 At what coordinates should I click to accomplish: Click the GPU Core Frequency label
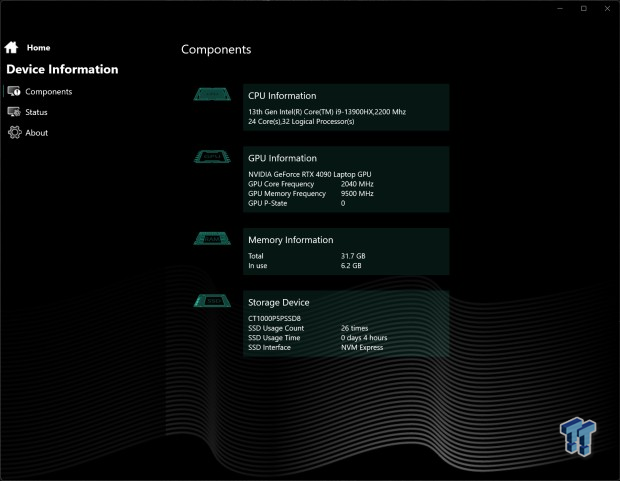tap(281, 184)
